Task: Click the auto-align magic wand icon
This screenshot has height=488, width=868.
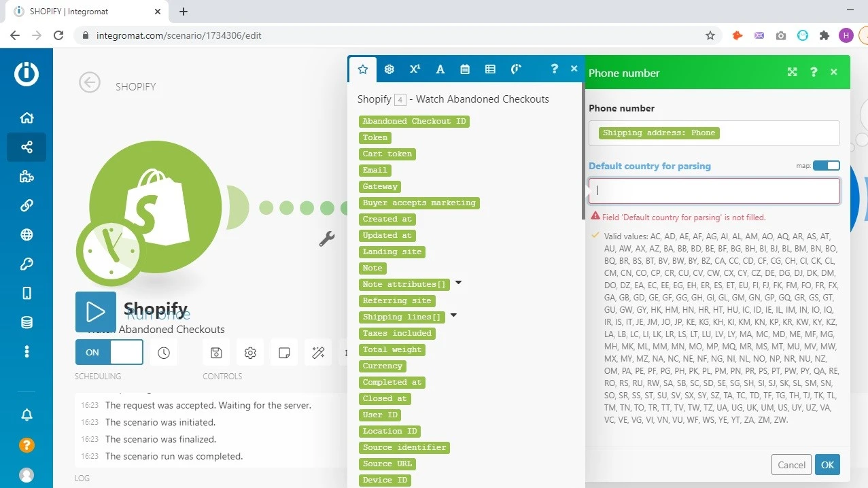Action: point(318,353)
